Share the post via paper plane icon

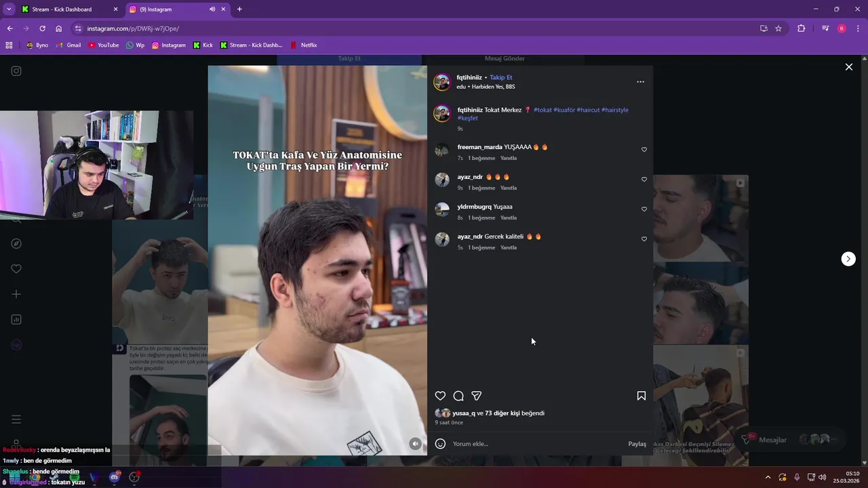tap(477, 396)
